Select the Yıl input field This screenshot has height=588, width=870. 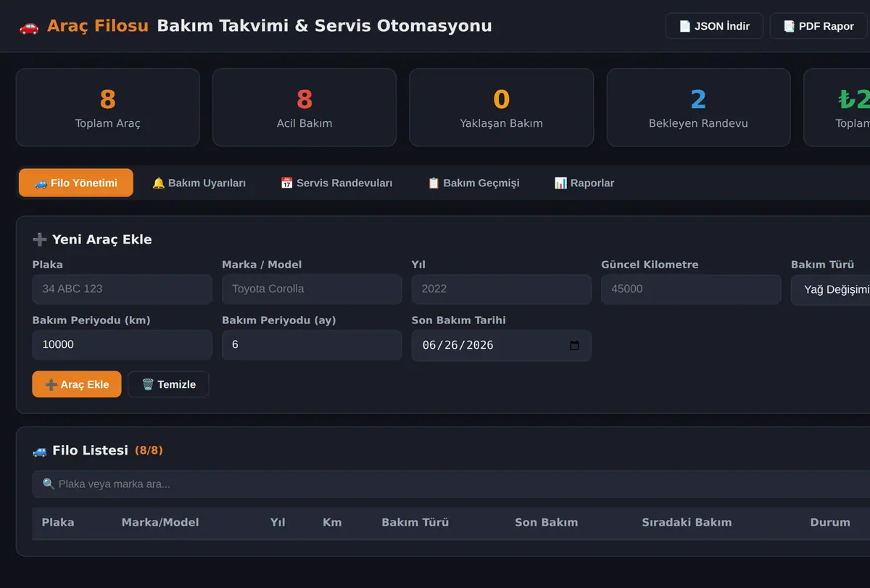point(502,289)
